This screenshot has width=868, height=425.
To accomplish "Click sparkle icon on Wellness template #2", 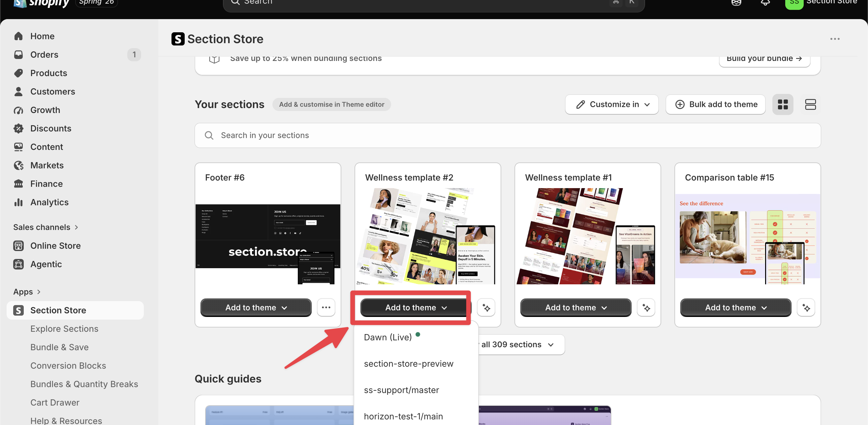I will tap(486, 308).
